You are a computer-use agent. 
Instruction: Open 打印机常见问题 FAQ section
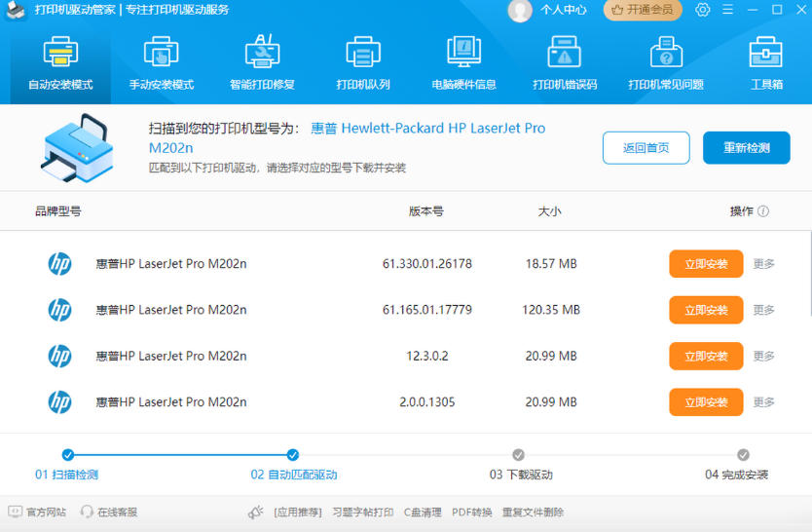tap(666, 63)
